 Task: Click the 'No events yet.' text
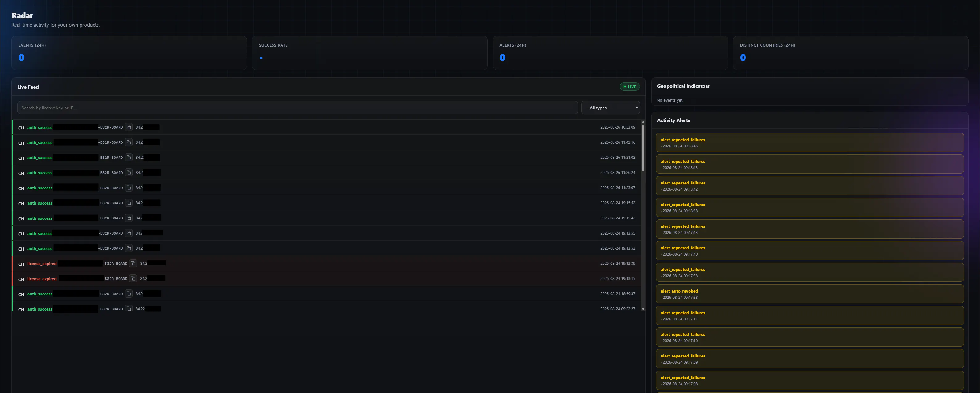(669, 100)
